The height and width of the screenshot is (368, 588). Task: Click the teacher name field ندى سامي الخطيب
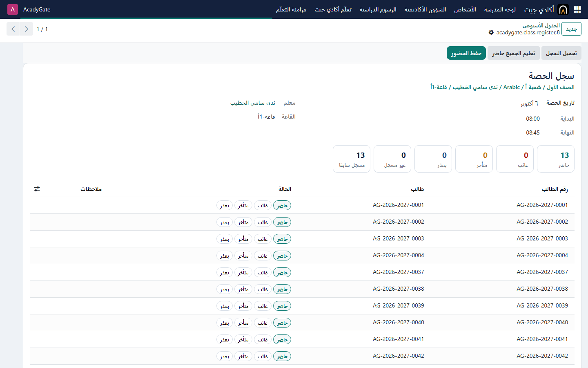coord(253,103)
